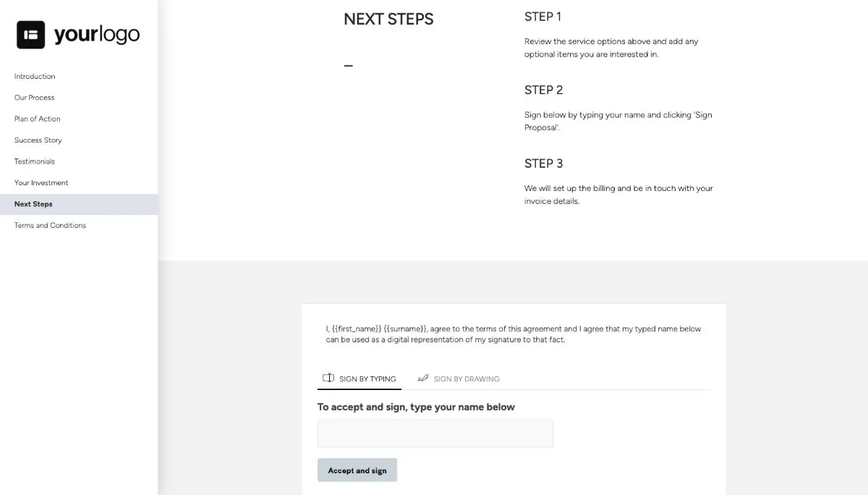Viewport: 868px width, 495px height.
Task: Click the STEP 3 billing instructions text
Action: [618, 194]
